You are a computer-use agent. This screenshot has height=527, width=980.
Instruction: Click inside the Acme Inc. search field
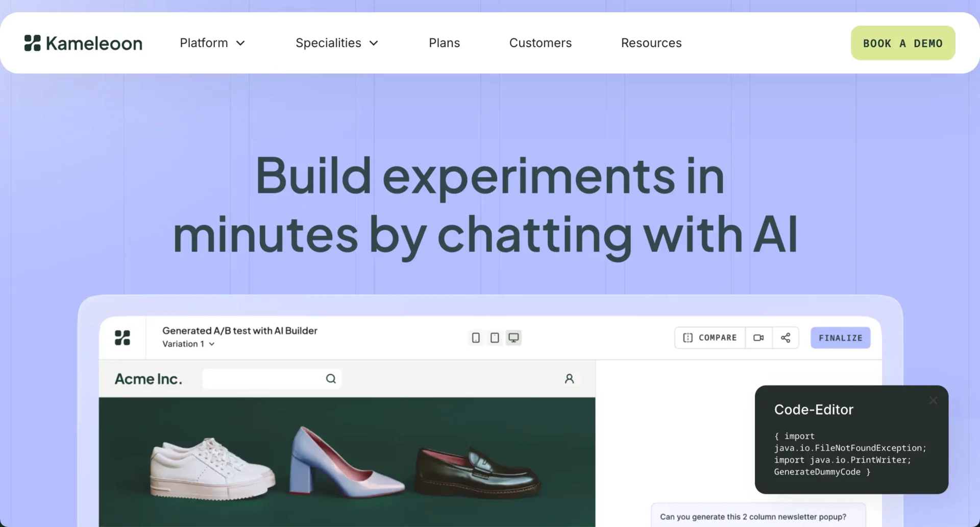[263, 379]
